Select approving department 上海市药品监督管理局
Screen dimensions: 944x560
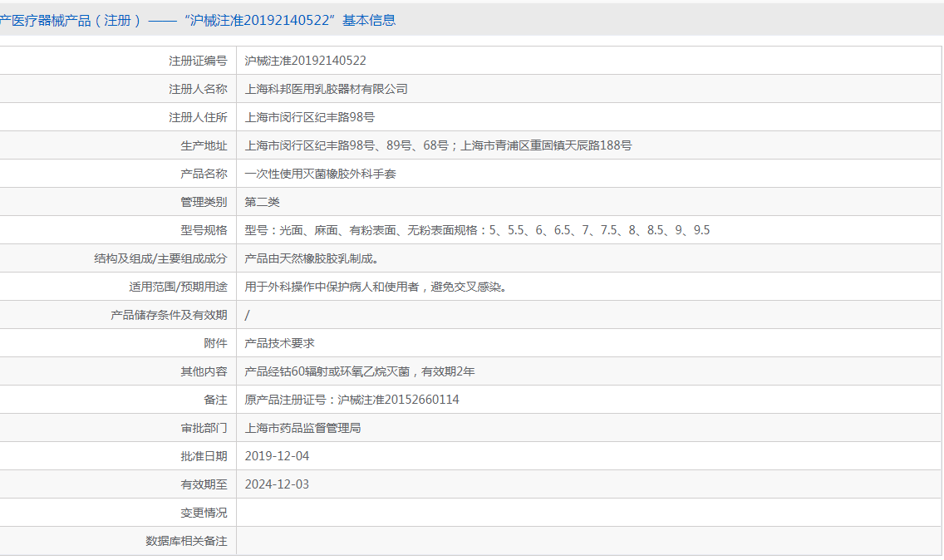coord(302,429)
